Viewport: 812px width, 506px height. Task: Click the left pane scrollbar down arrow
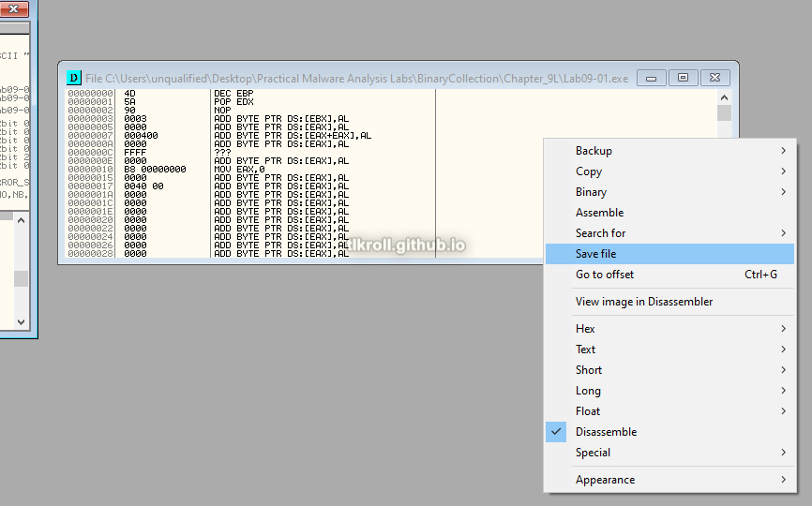(x=21, y=321)
